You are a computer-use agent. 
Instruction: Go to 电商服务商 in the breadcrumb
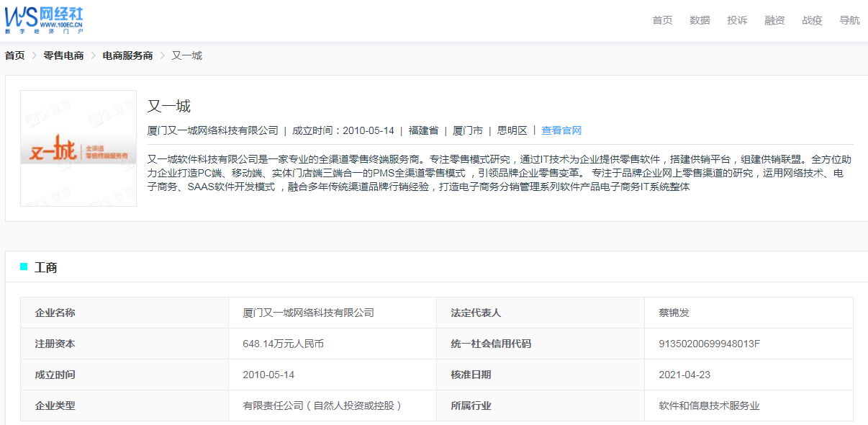coord(127,55)
